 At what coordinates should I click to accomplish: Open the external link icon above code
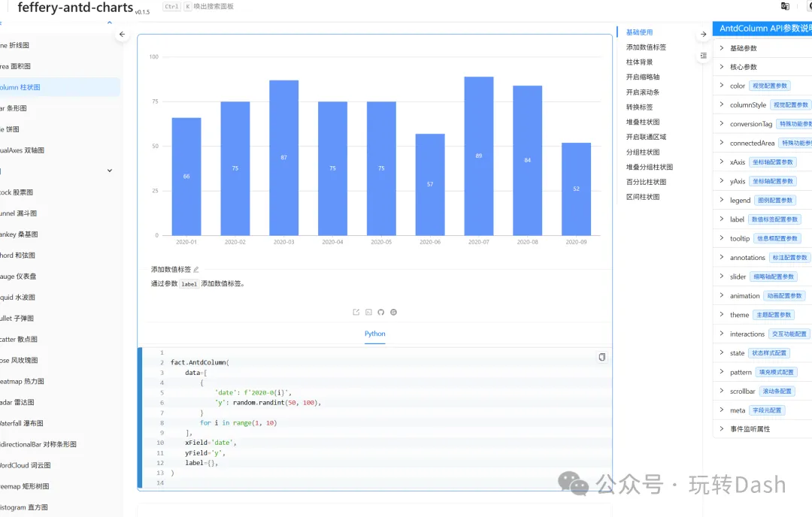356,312
